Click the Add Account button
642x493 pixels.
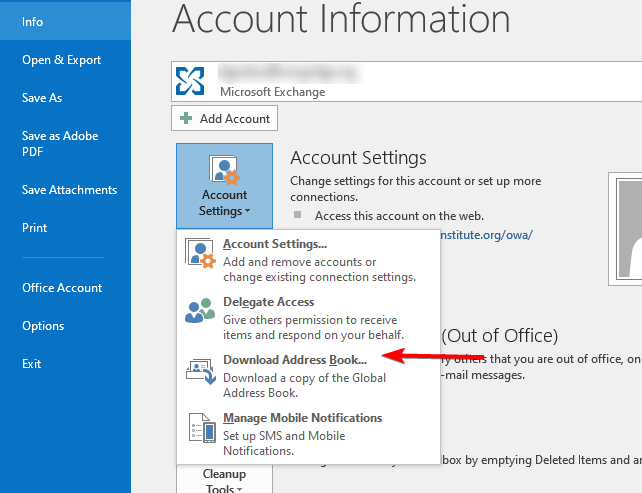(224, 118)
